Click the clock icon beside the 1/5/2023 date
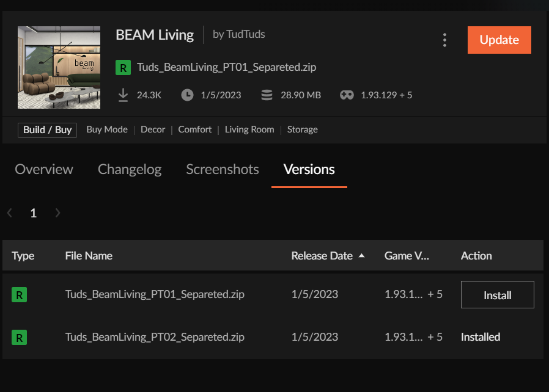 (187, 95)
